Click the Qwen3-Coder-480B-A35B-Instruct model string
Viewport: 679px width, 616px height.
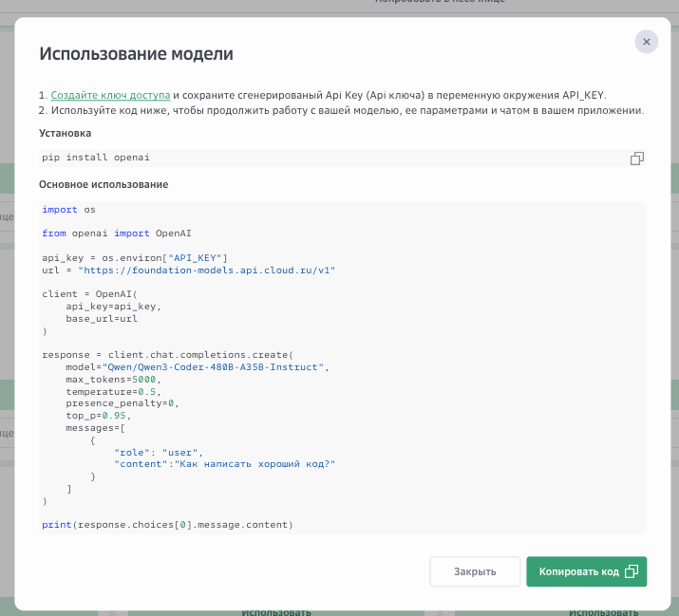pos(213,367)
